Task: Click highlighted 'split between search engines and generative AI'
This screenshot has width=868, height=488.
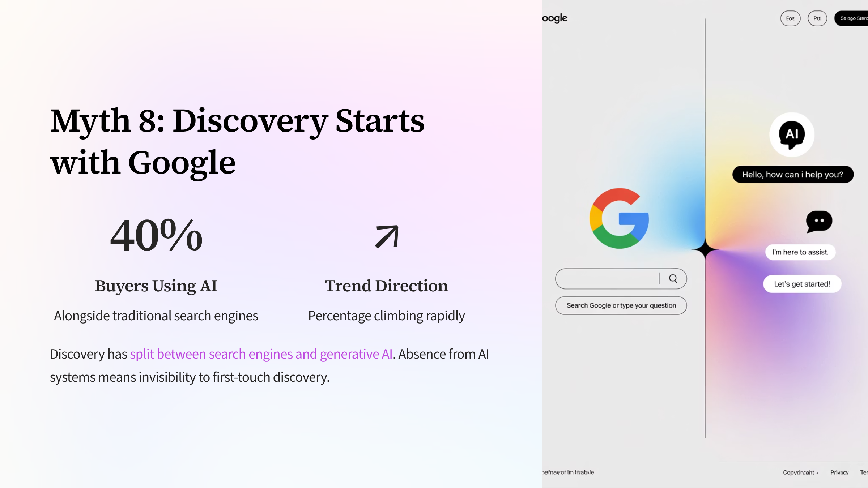Action: point(261,354)
